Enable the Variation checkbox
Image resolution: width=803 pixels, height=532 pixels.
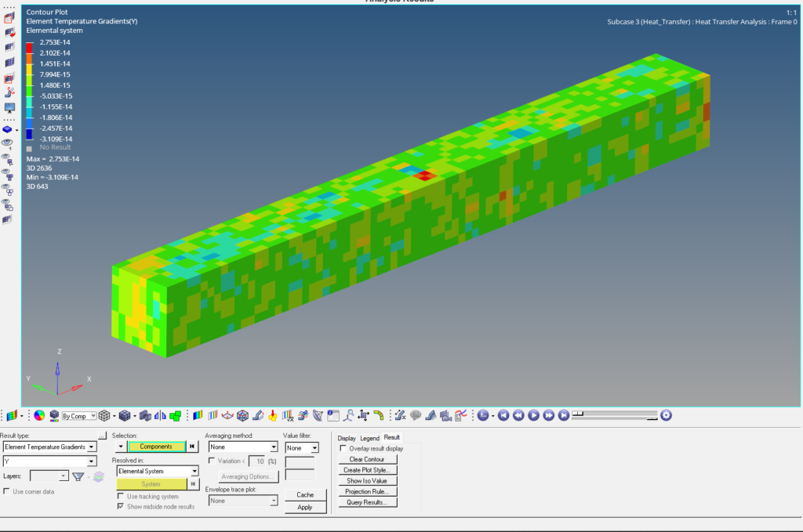(212, 461)
